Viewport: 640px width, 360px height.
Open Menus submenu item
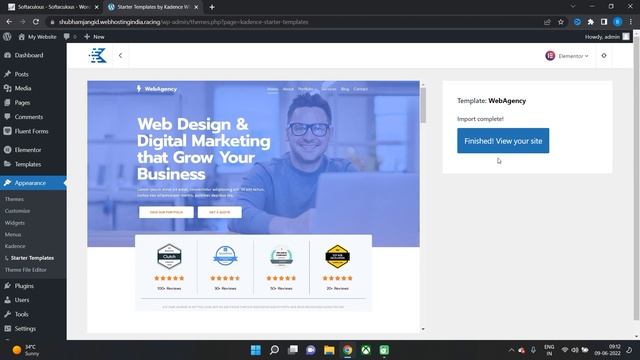coord(13,234)
